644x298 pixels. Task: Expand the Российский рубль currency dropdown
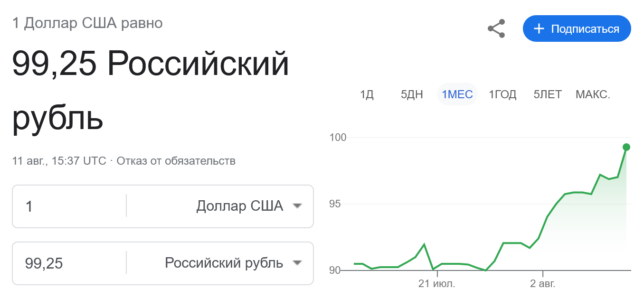click(x=233, y=263)
